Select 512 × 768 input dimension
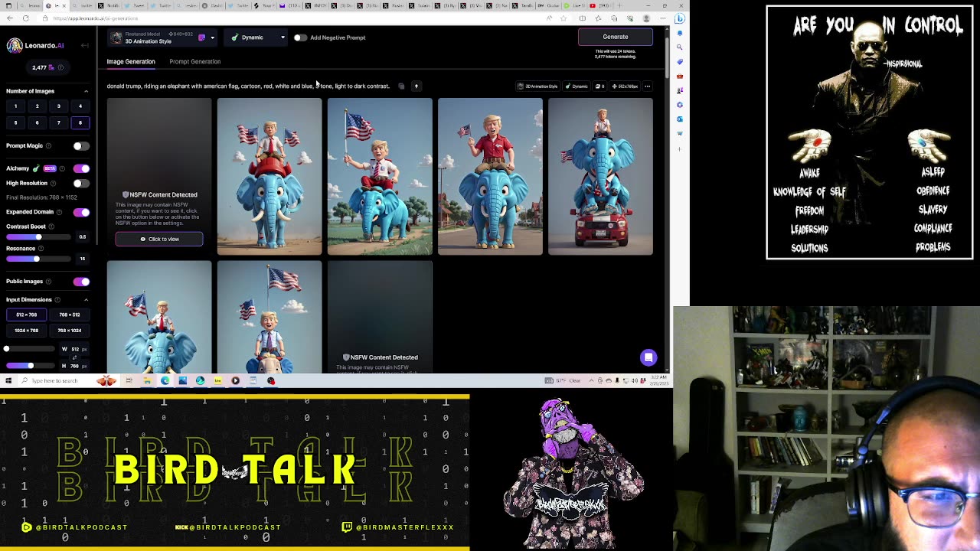 [27, 315]
